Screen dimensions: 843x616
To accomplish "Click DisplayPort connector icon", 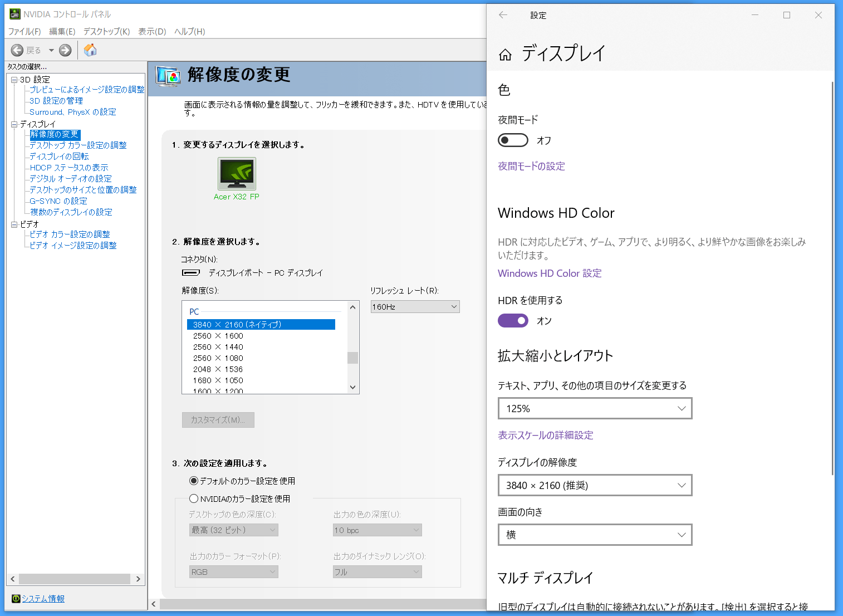I will 191,273.
